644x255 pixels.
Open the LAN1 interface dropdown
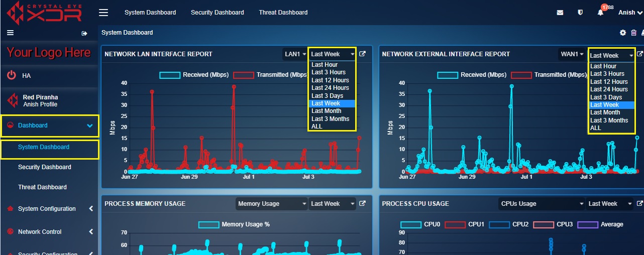(294, 54)
